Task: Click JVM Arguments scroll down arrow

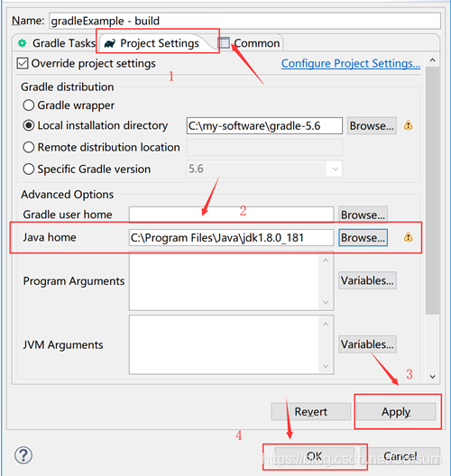Action: click(326, 366)
